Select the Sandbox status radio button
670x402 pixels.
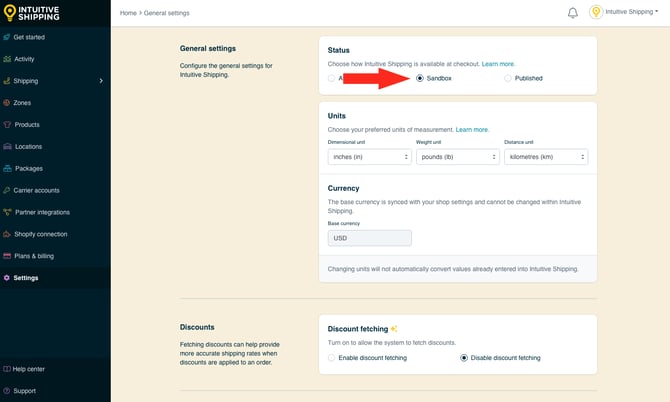420,78
